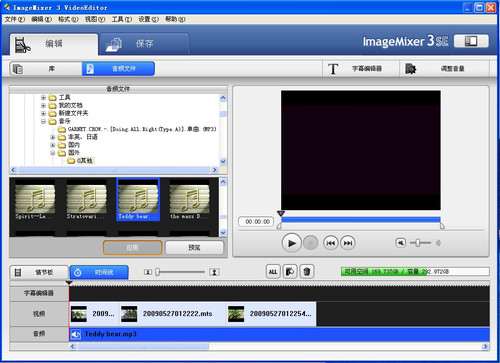Select the Teddy bear.mp3 audio track
500x363 pixels.
pos(279,334)
